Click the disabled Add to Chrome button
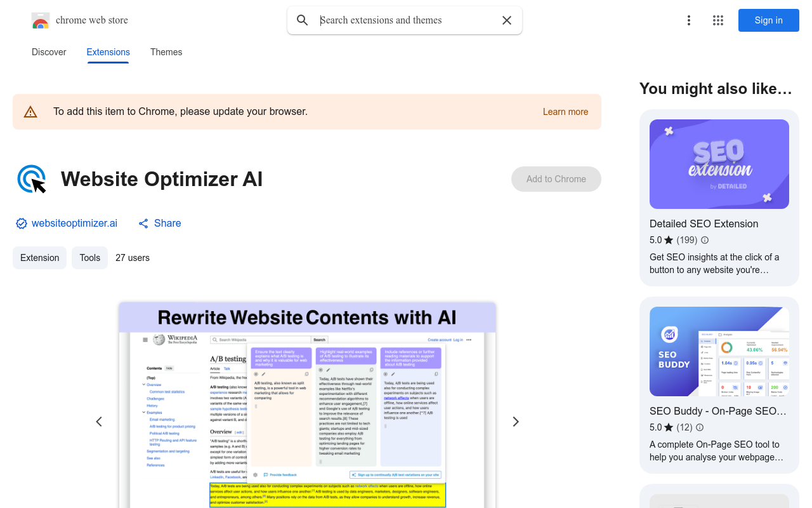Viewport: 812px width, 508px height. click(x=556, y=179)
